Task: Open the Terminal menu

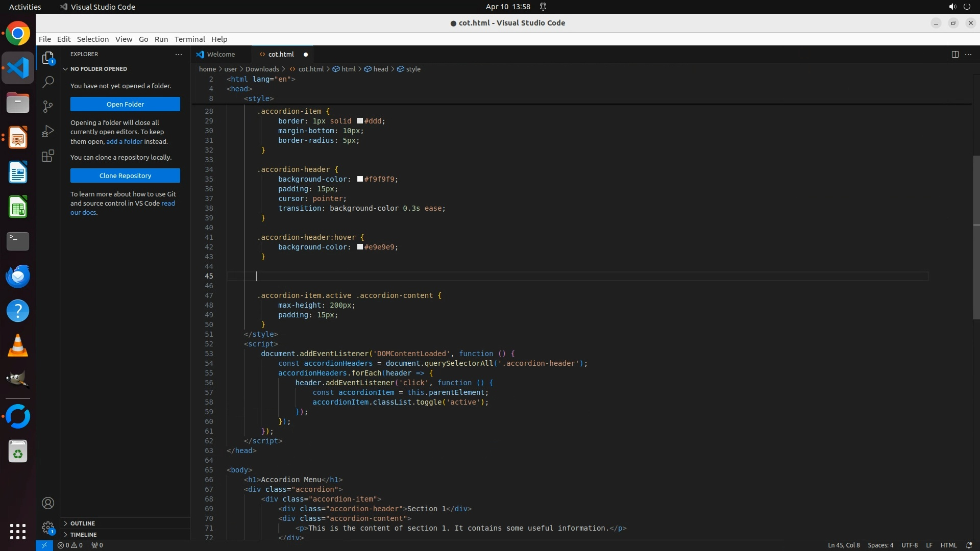Action: (x=189, y=39)
